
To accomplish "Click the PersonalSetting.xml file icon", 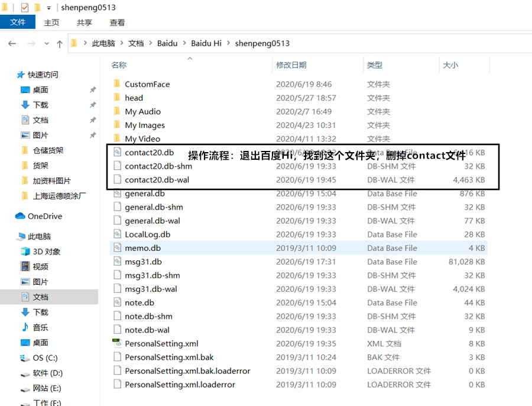I will pos(117,343).
